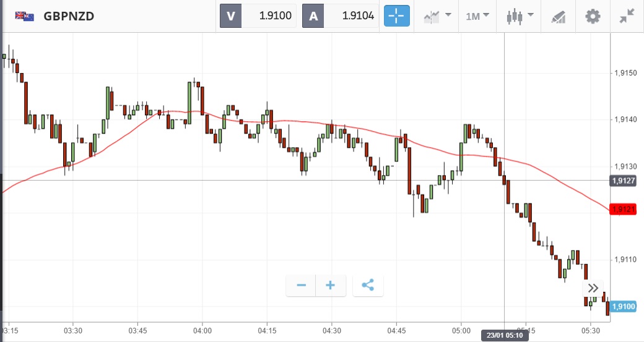This screenshot has width=644, height=342.
Task: Click the 04:00 time axis label
Action: pyautogui.click(x=202, y=330)
